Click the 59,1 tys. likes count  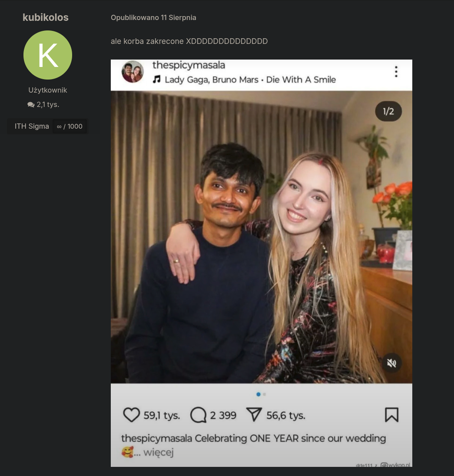[162, 415]
